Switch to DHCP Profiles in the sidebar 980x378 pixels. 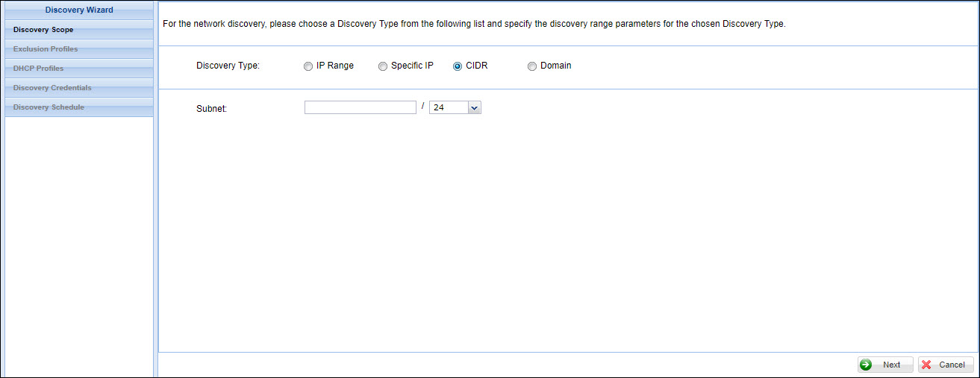[x=39, y=69]
